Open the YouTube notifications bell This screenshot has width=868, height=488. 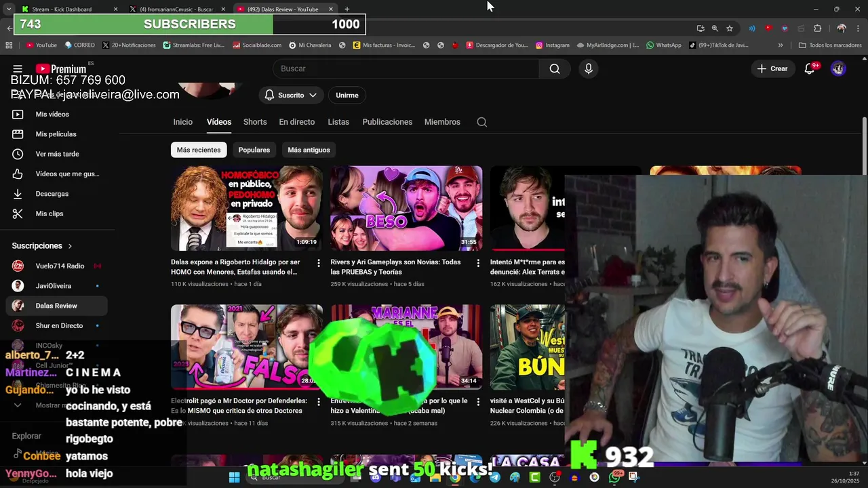pos(809,68)
